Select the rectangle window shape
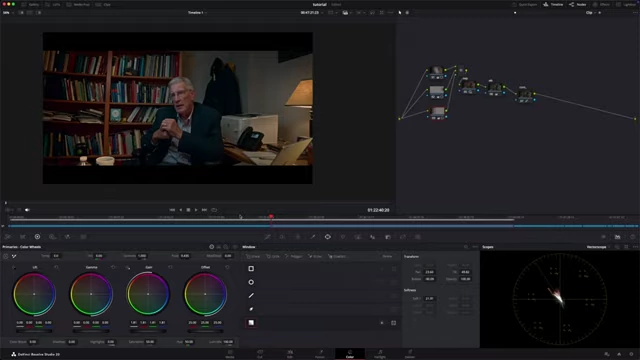The width and height of the screenshot is (640, 360). 251,269
